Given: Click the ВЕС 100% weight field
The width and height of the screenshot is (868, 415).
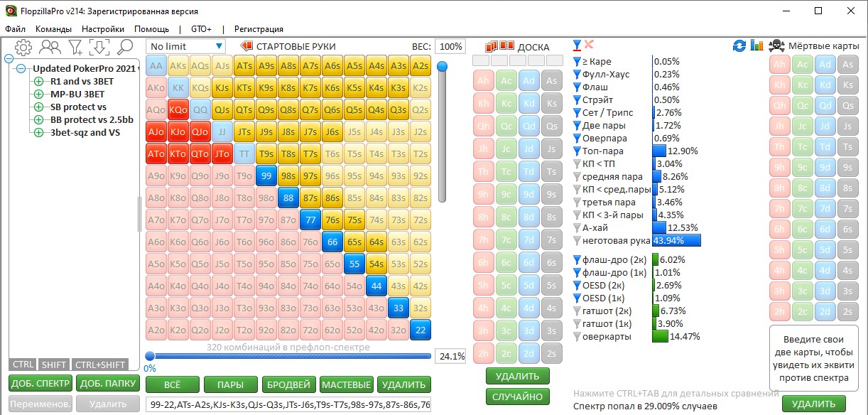Looking at the screenshot, I should [450, 46].
